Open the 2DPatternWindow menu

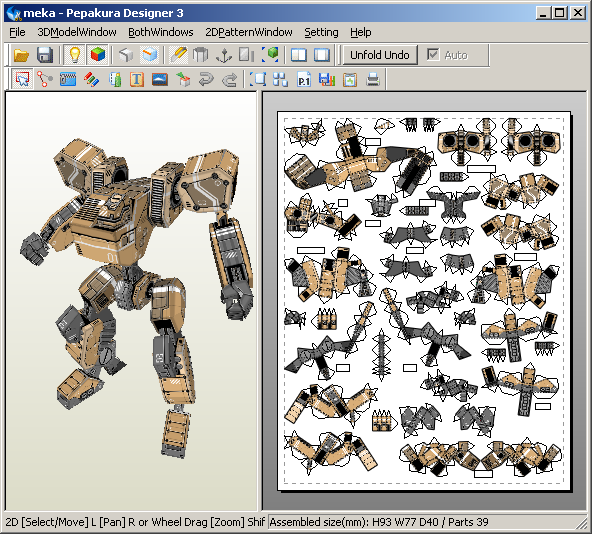pyautogui.click(x=249, y=32)
